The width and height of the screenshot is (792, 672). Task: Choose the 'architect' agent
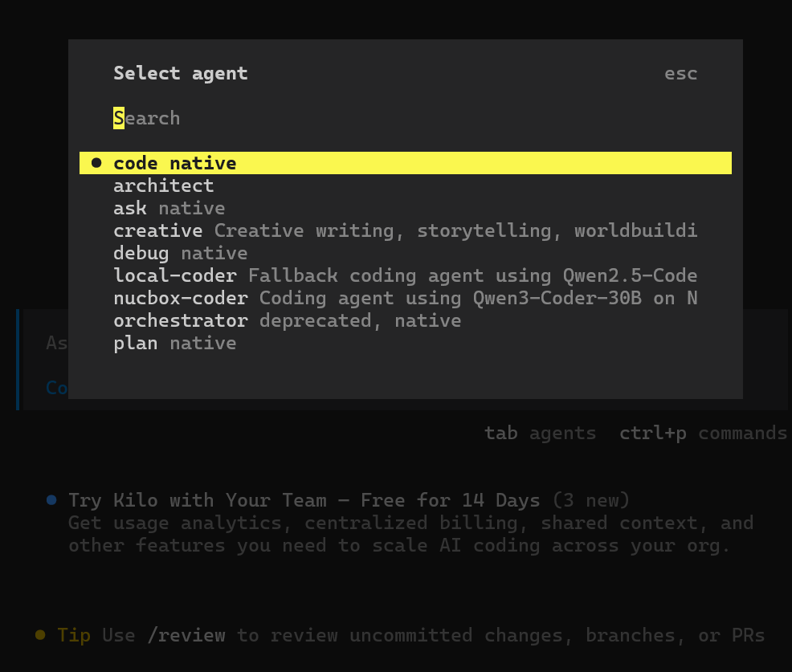(163, 185)
